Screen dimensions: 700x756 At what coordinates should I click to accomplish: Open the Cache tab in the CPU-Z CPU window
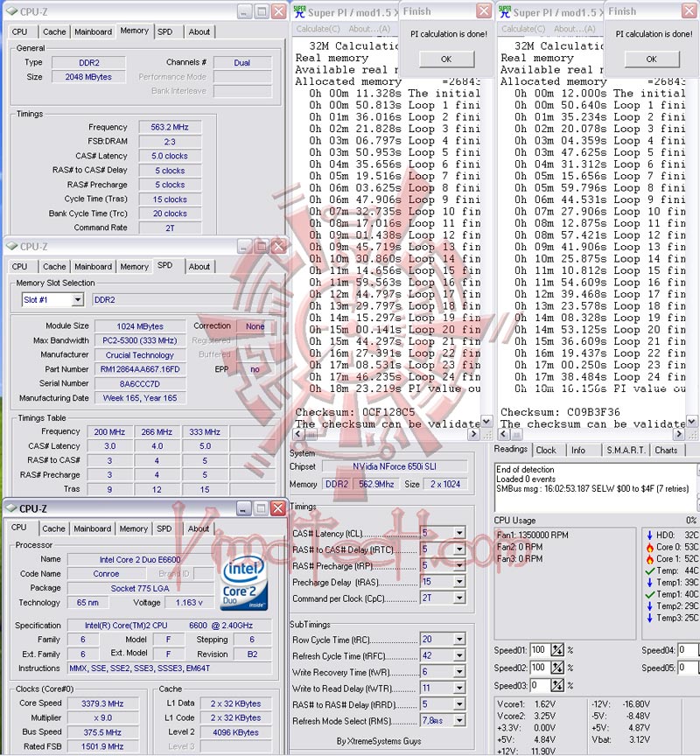tap(53, 528)
